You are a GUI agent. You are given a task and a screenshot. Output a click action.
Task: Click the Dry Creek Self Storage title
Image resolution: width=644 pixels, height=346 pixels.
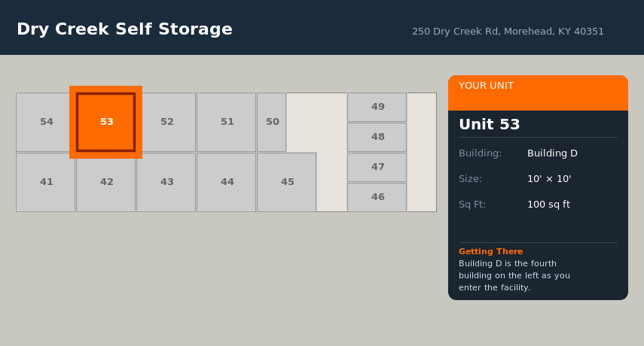(x=124, y=29)
